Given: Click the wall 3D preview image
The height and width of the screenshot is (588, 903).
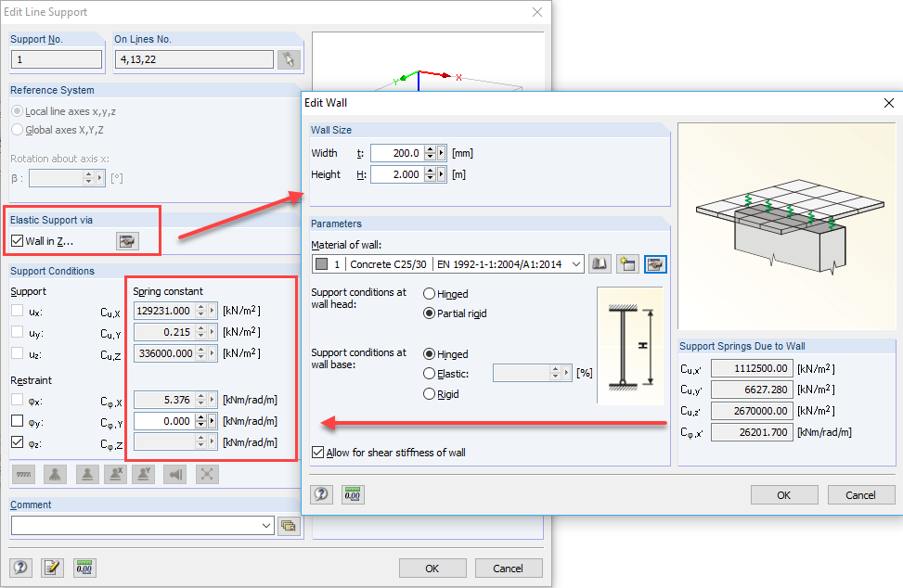Looking at the screenshot, I should (x=787, y=225).
